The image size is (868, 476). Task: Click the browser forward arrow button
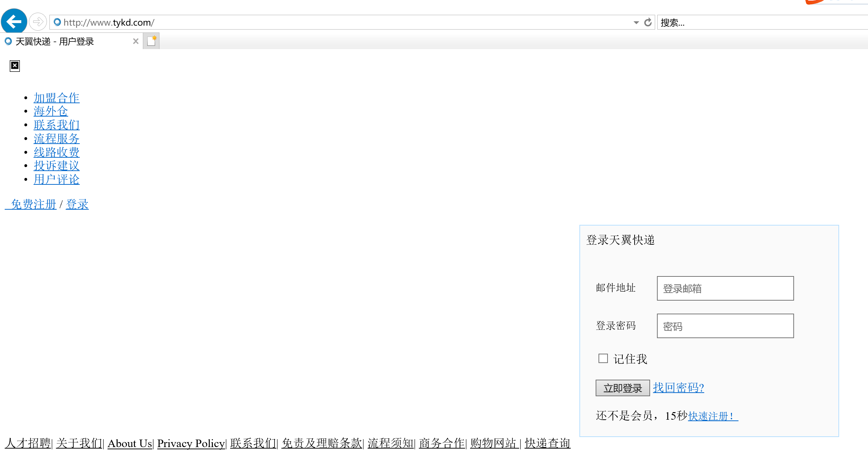tap(38, 22)
